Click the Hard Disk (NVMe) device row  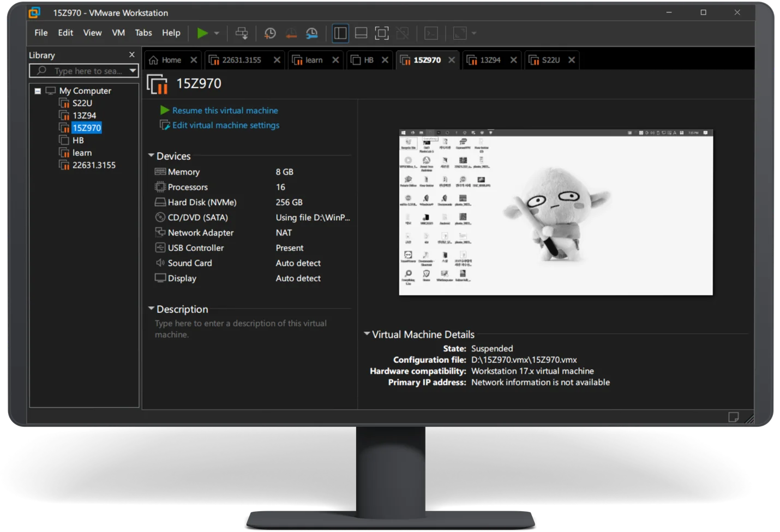click(x=253, y=202)
